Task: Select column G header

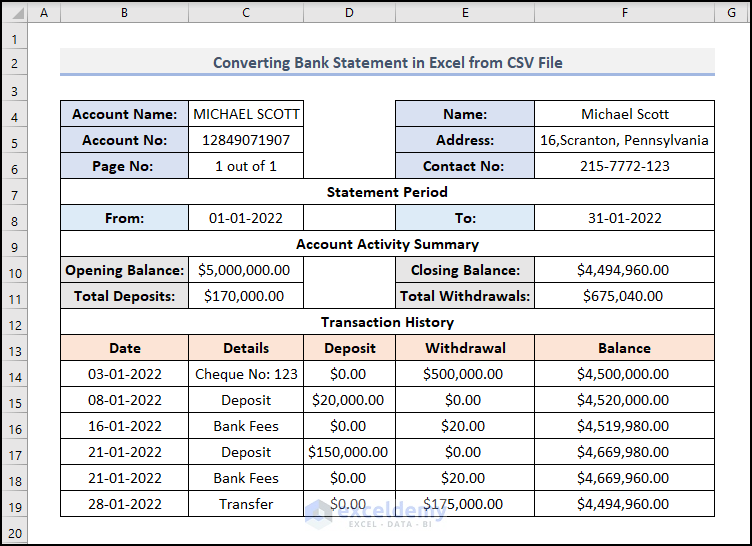Action: [x=731, y=13]
